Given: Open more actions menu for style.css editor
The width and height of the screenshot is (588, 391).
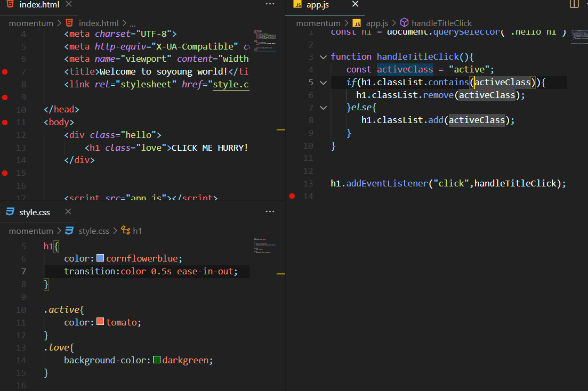Looking at the screenshot, I should [x=270, y=212].
